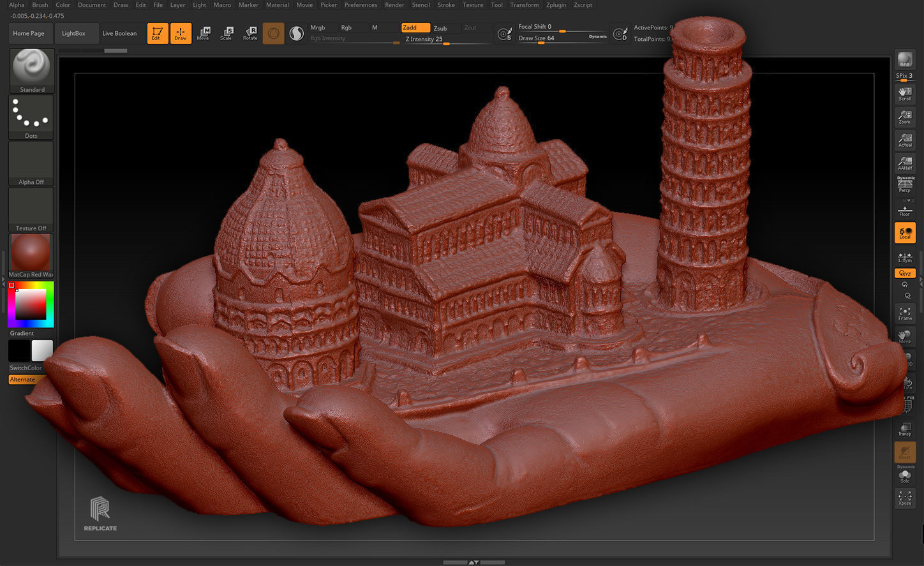Open the Zplugin menu

click(x=556, y=4)
